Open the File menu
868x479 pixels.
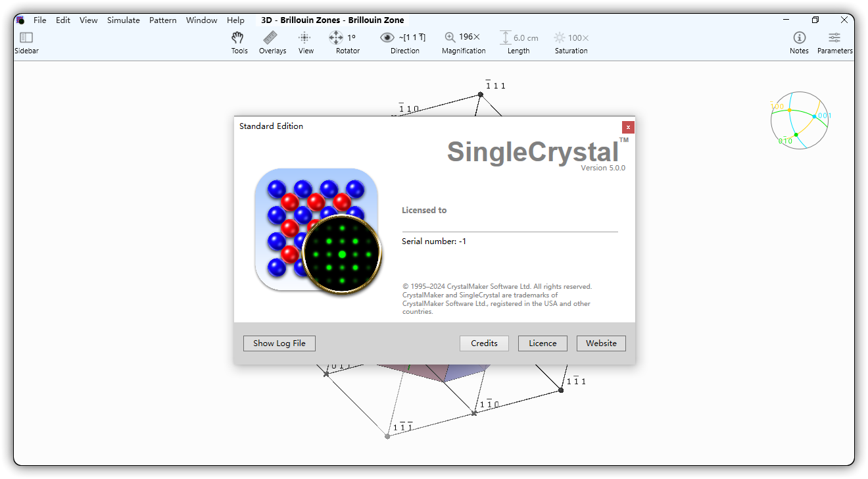pyautogui.click(x=40, y=20)
